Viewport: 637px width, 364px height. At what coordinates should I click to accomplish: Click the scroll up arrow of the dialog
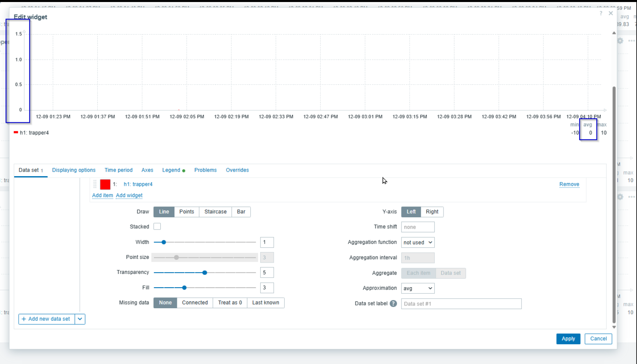coord(614,33)
